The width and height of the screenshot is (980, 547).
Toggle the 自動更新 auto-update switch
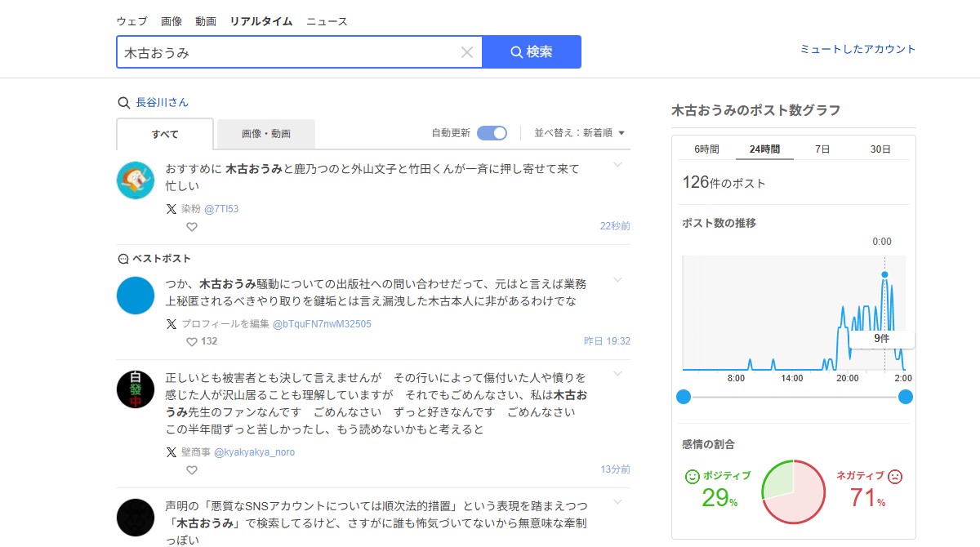pyautogui.click(x=492, y=133)
